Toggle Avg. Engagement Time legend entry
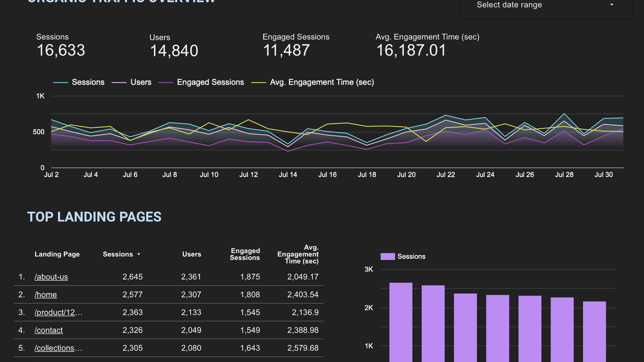The width and height of the screenshot is (644, 362). [x=313, y=82]
